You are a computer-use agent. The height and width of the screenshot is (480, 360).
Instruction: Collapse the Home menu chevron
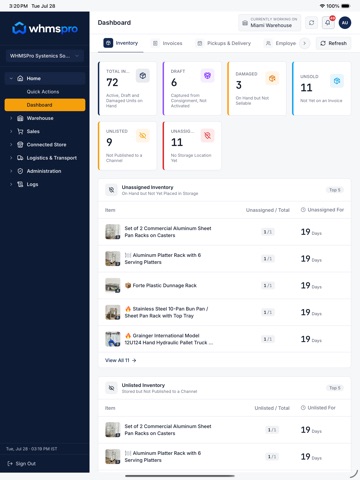pyautogui.click(x=11, y=78)
